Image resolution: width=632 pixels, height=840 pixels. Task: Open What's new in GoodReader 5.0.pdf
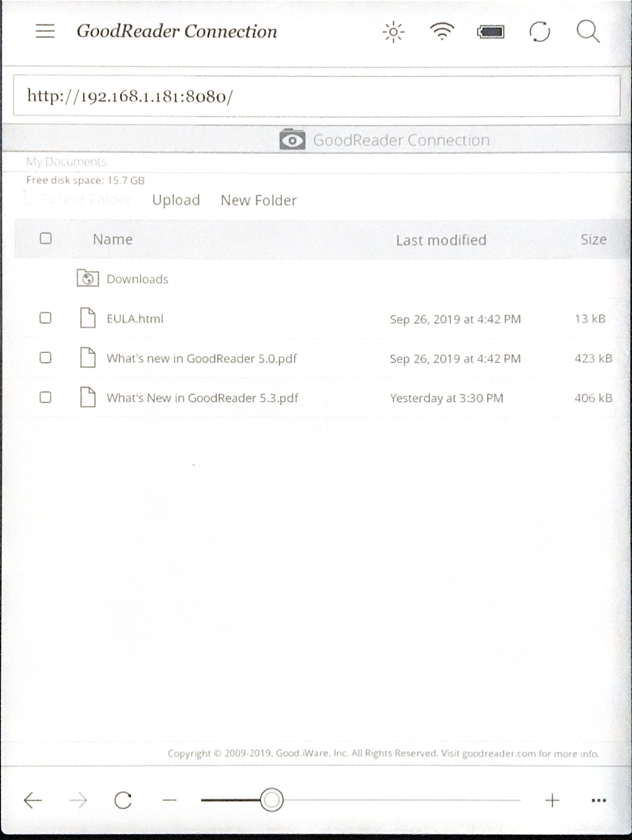(x=202, y=359)
